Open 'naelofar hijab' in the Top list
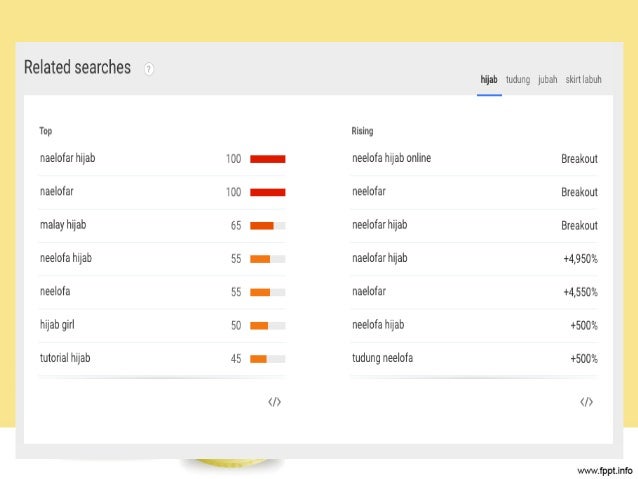This screenshot has width=638, height=479. click(68, 158)
